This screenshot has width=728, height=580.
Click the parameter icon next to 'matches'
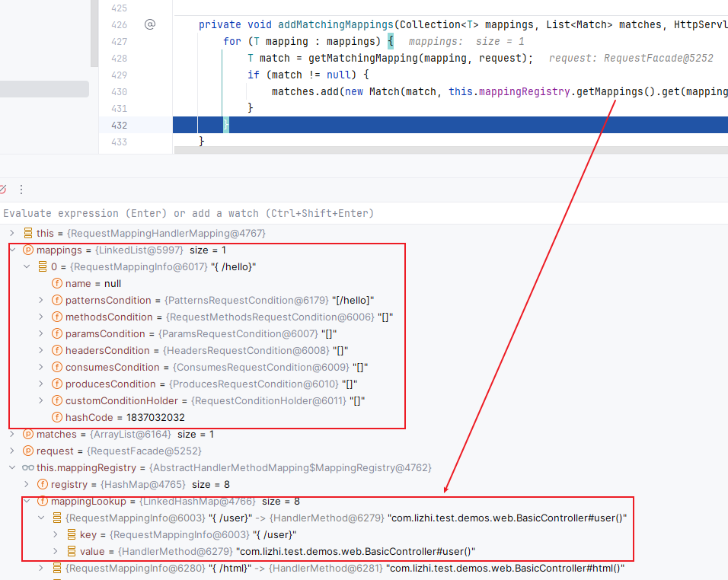pyautogui.click(x=28, y=435)
